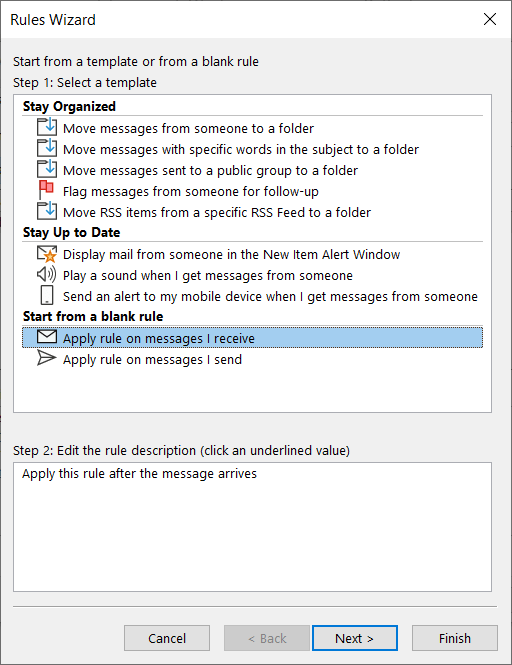Screen dimensions: 512x665
Task: Select Move messages from someone to a folder
Action: 188,129
